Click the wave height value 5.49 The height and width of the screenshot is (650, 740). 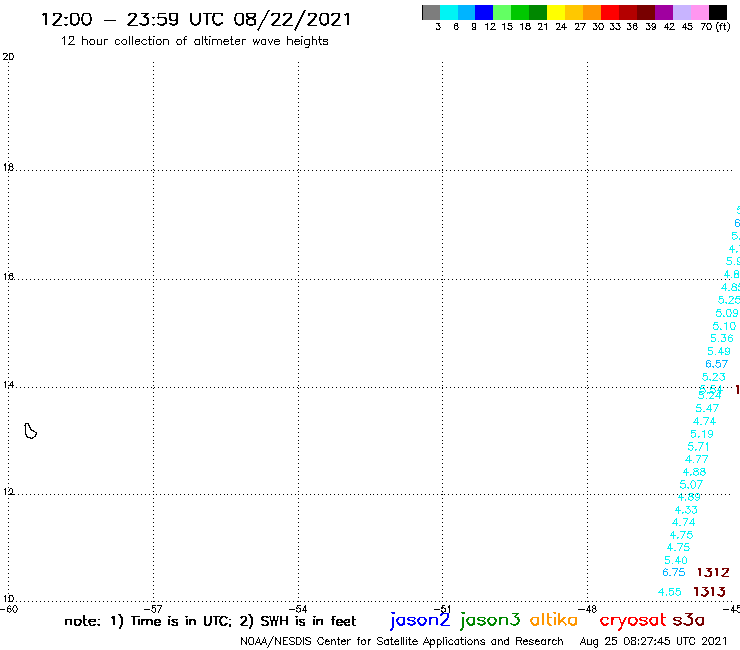point(719,351)
